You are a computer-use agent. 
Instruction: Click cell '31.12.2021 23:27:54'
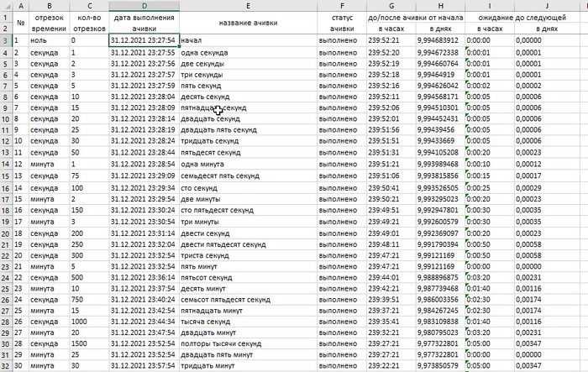tap(144, 40)
